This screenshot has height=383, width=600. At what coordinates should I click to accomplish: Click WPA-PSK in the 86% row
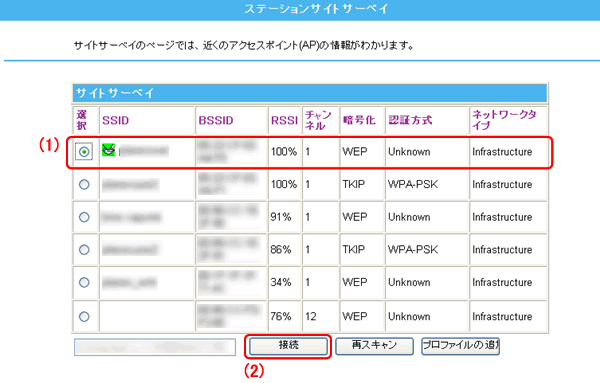[x=413, y=249]
